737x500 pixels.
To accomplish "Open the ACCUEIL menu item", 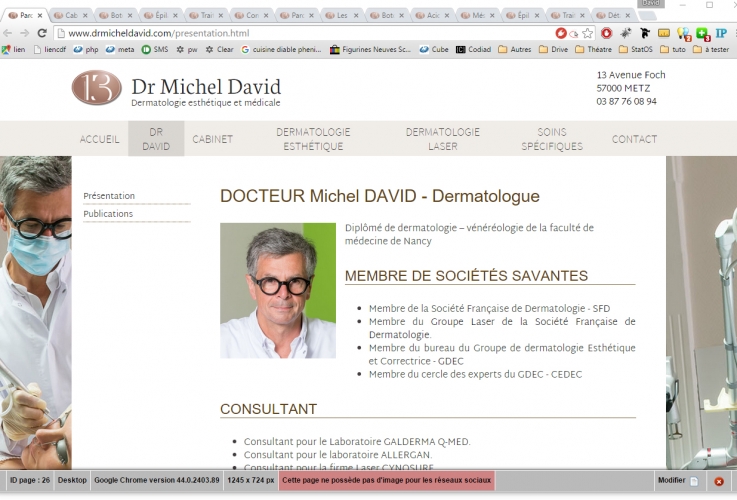I will [100, 139].
